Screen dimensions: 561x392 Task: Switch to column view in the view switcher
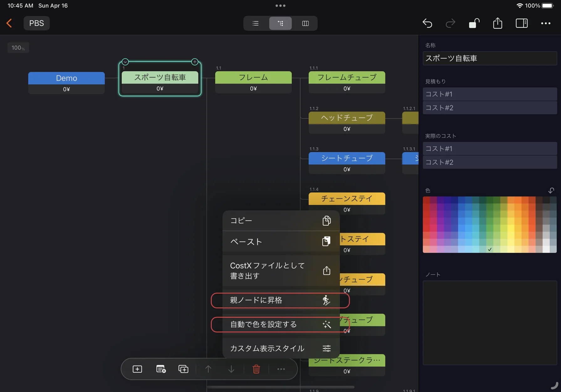pos(305,23)
